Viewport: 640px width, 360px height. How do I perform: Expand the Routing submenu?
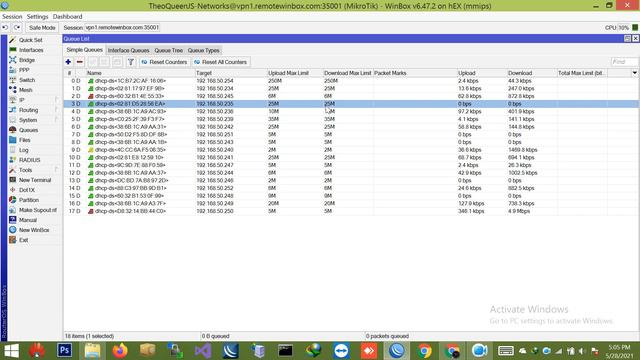click(56, 110)
